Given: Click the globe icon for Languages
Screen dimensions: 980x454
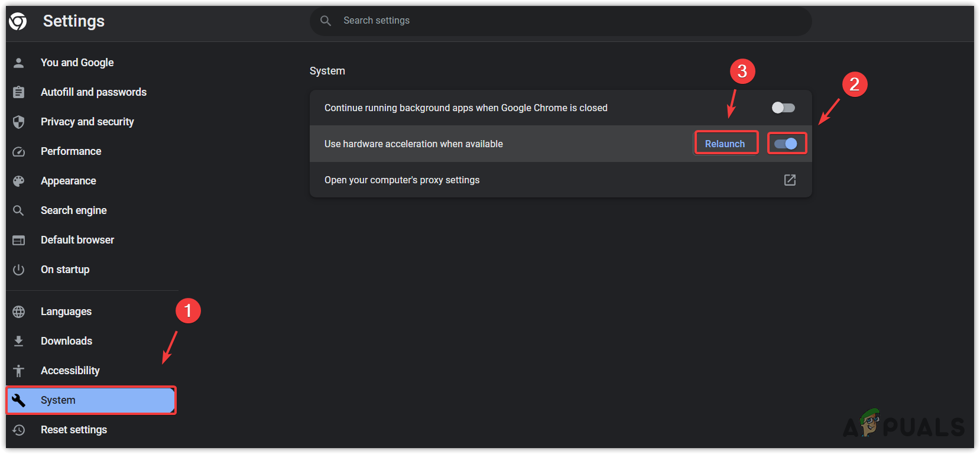Looking at the screenshot, I should coord(19,312).
